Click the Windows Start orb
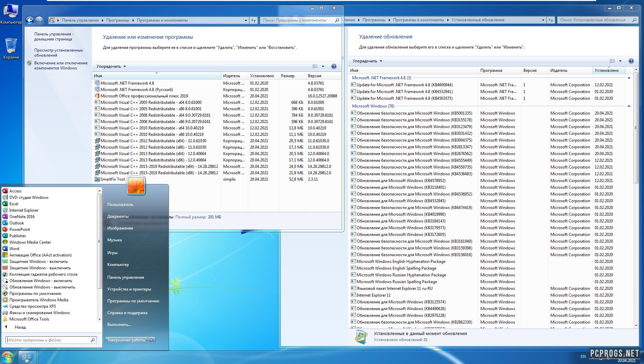Screen dimensions: 644x364 tap(7, 357)
